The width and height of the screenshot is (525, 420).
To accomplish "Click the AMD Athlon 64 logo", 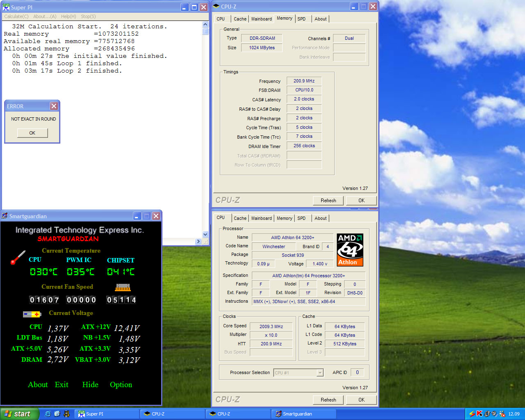I will (x=350, y=250).
